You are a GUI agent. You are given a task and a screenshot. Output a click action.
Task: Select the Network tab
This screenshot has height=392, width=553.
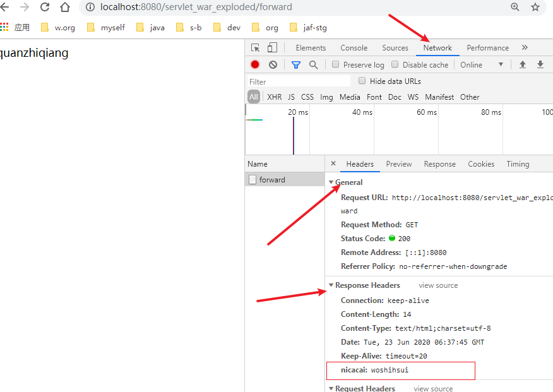[x=437, y=47]
